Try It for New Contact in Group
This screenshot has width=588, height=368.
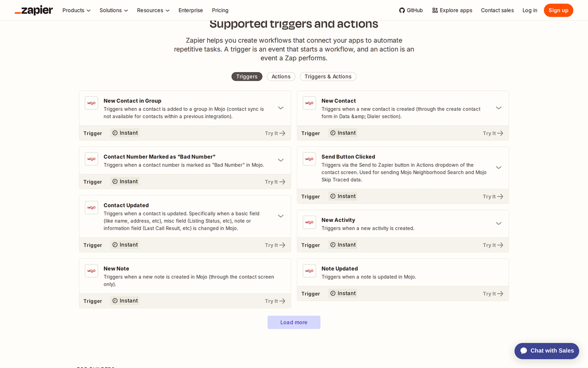coord(275,133)
